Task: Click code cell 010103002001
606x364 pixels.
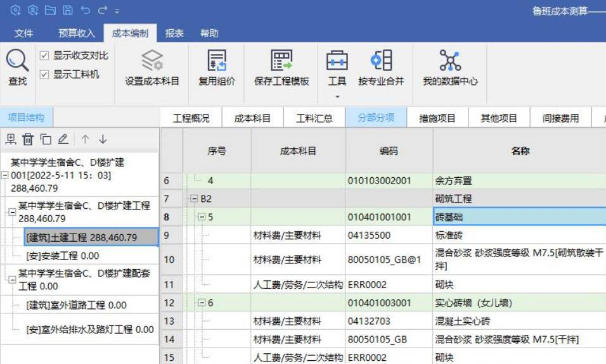Action: (x=389, y=180)
